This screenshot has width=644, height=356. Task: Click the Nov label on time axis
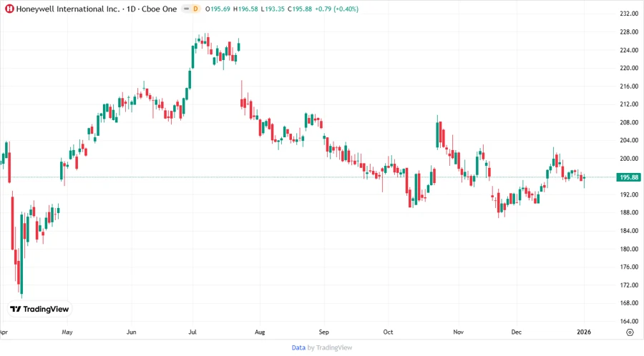(x=458, y=332)
